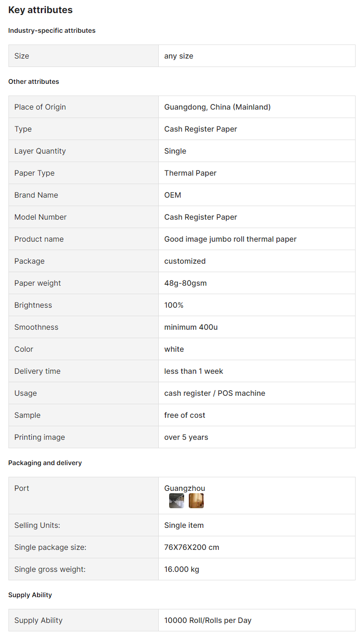This screenshot has height=637, width=364.
Task: Click the Brightness '100%' value
Action: tap(174, 305)
